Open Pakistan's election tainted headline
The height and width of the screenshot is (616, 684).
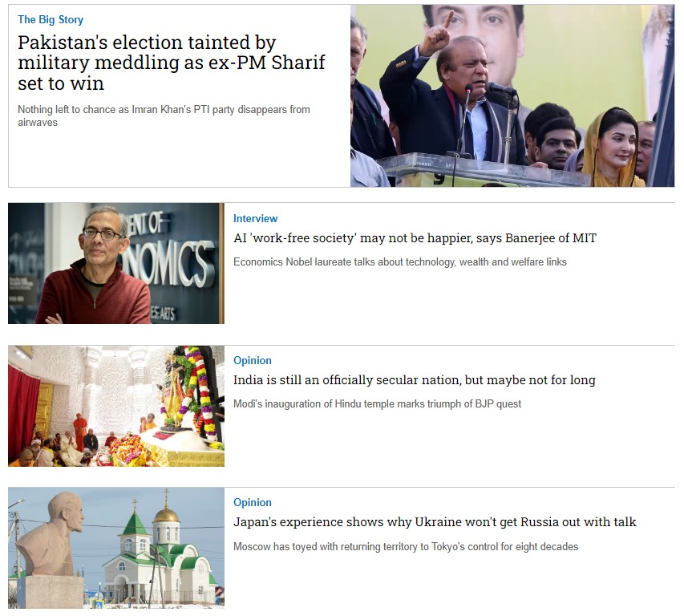(x=171, y=63)
